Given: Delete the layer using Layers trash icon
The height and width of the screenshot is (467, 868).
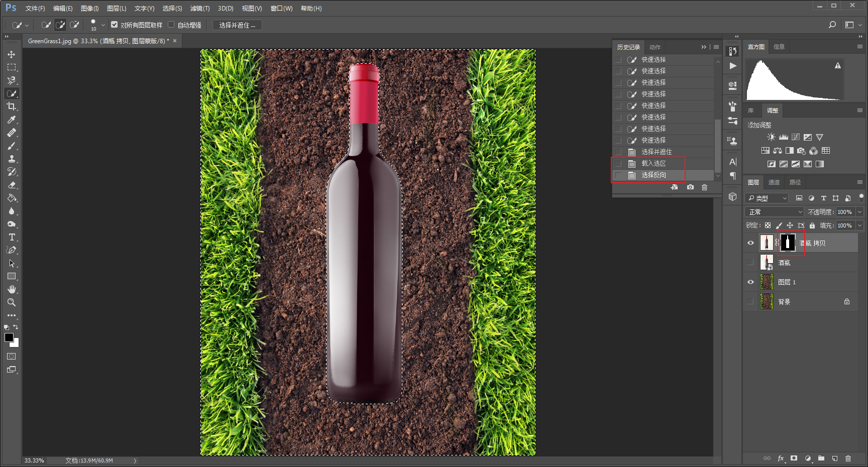Looking at the screenshot, I should pos(848,458).
